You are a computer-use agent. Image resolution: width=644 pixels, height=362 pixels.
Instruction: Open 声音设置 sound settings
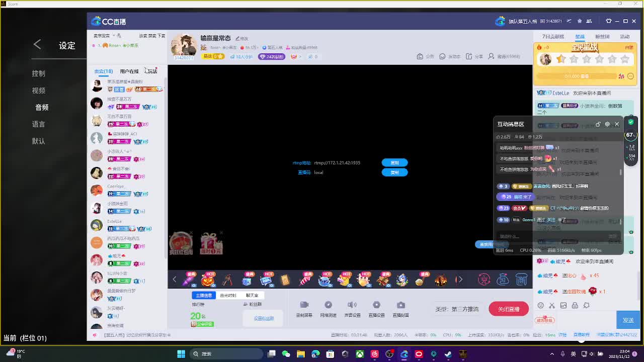coord(352,309)
